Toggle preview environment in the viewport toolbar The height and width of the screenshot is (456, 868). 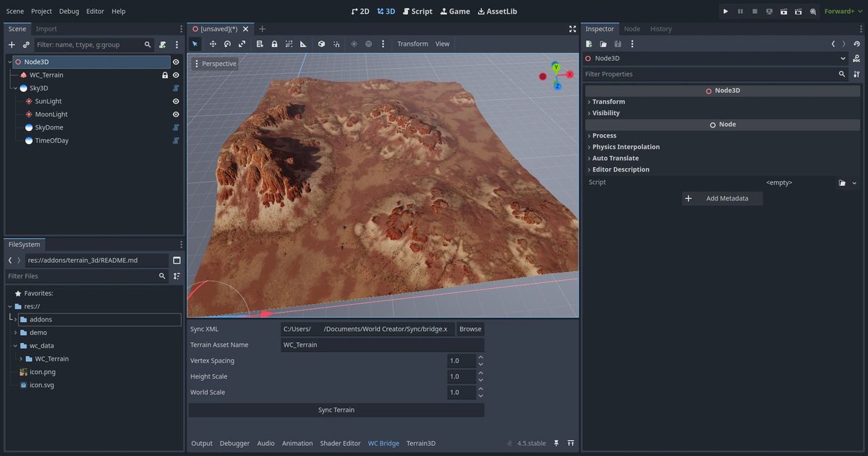(x=369, y=44)
